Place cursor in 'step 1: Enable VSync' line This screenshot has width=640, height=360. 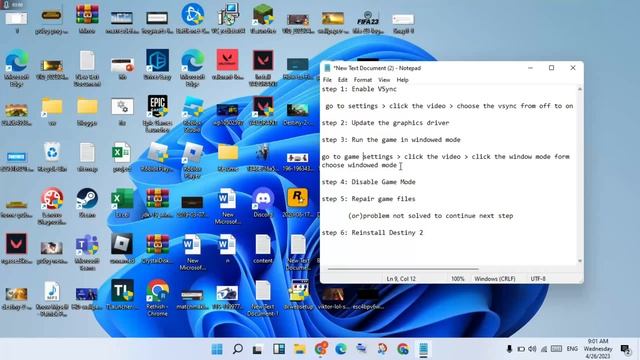coord(359,89)
